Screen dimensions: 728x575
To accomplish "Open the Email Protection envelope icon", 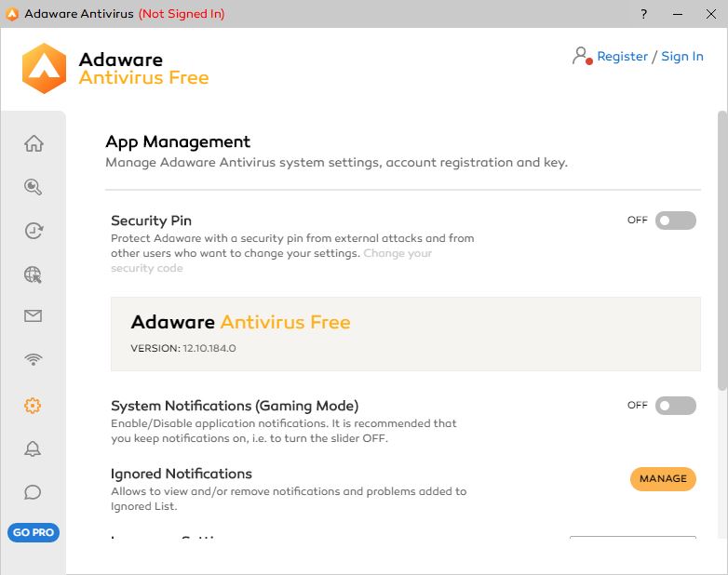I will [x=33, y=316].
